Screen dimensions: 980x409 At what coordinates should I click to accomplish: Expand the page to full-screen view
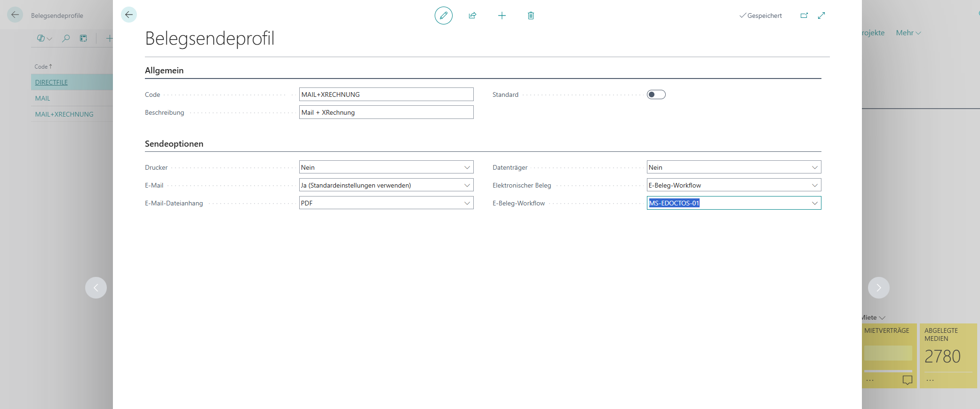[821, 16]
